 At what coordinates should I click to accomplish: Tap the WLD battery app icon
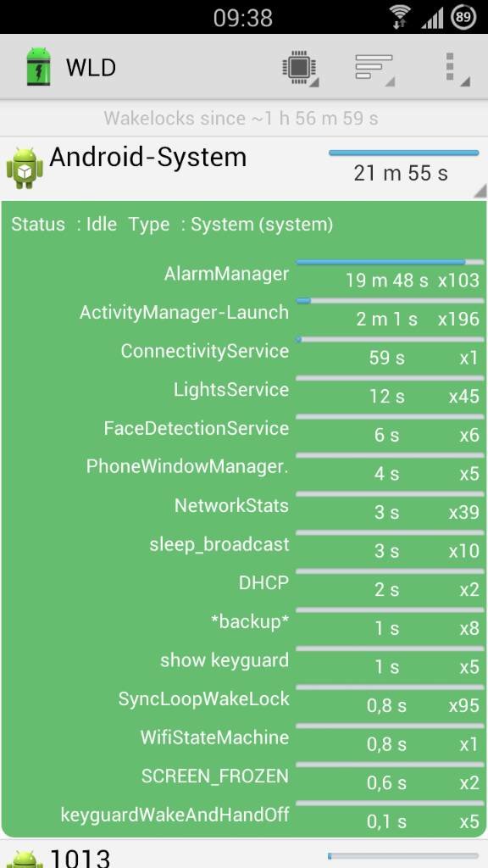point(38,67)
